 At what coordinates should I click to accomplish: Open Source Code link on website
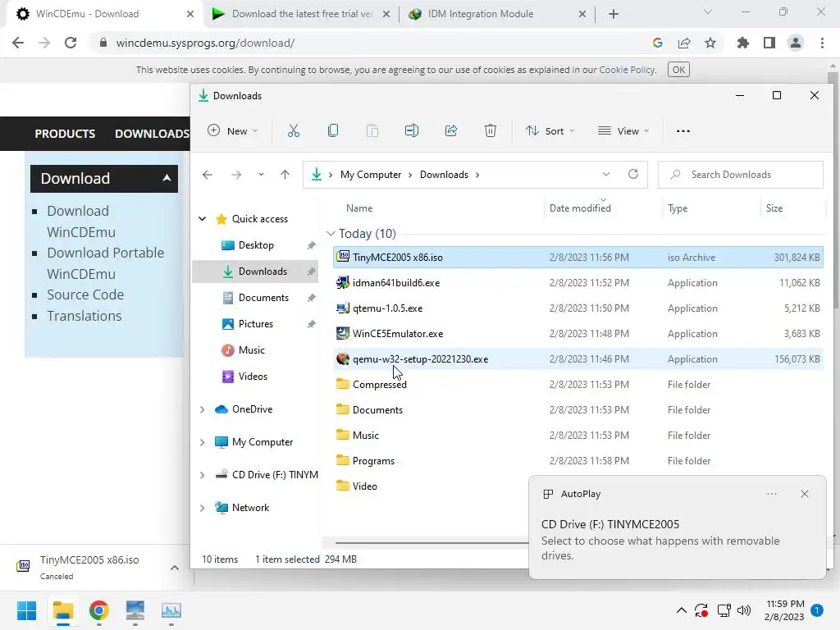pos(85,294)
